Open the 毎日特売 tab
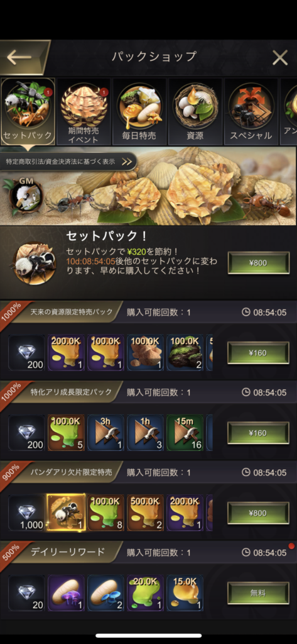Screen dimensions: 297x644 point(139,111)
